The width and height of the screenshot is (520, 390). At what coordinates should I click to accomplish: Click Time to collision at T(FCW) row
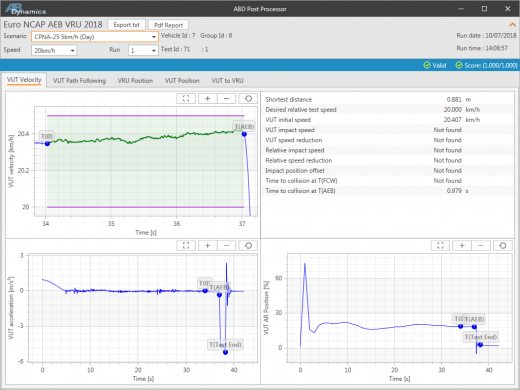click(388, 181)
